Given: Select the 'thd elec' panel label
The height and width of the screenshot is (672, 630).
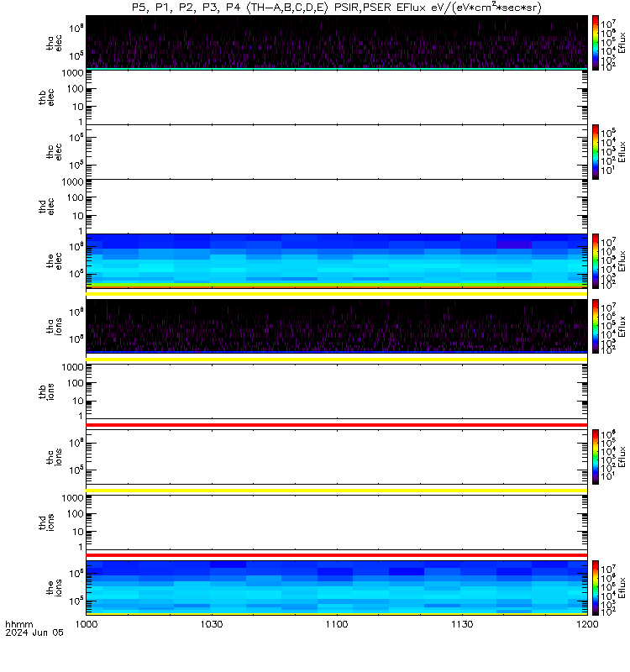Looking at the screenshot, I should [x=46, y=207].
